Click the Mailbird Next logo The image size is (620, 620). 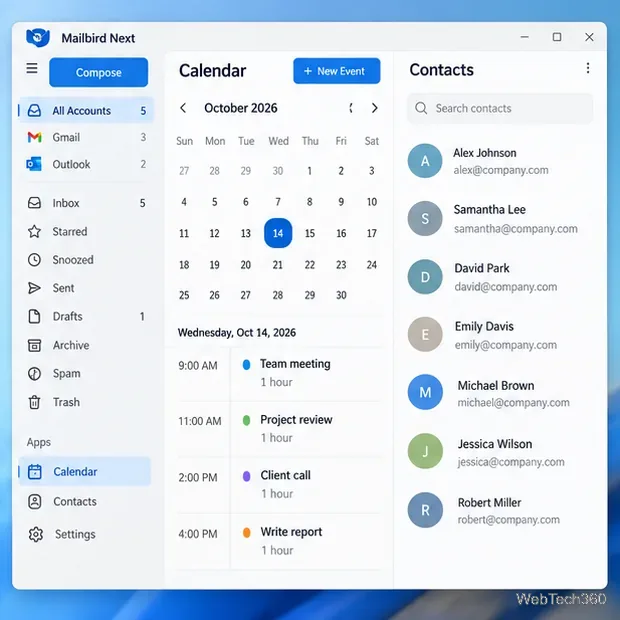38,38
